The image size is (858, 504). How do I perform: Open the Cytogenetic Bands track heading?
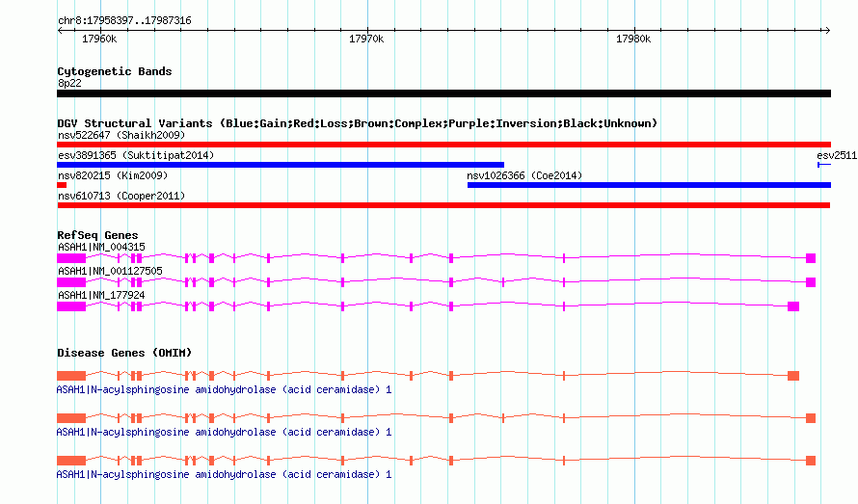[115, 71]
